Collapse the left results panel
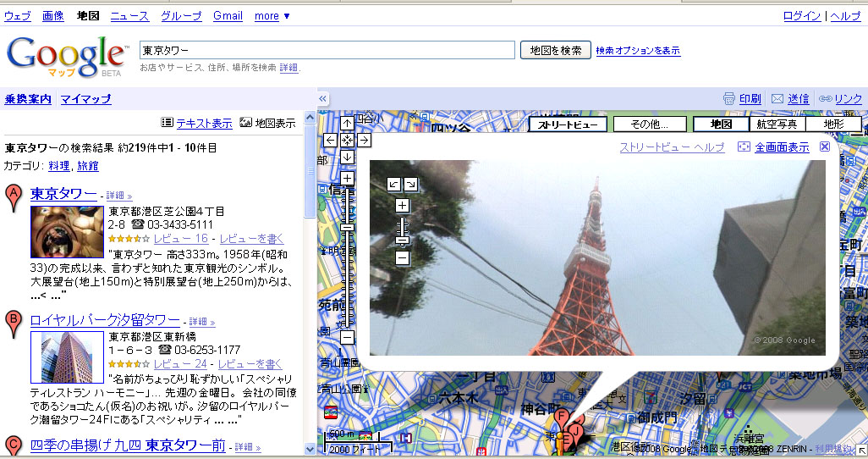Screen dimensions: 868x459 [322, 99]
